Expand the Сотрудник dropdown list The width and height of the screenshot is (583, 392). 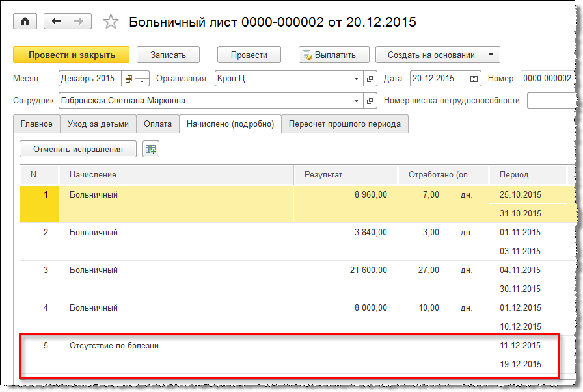tap(356, 101)
